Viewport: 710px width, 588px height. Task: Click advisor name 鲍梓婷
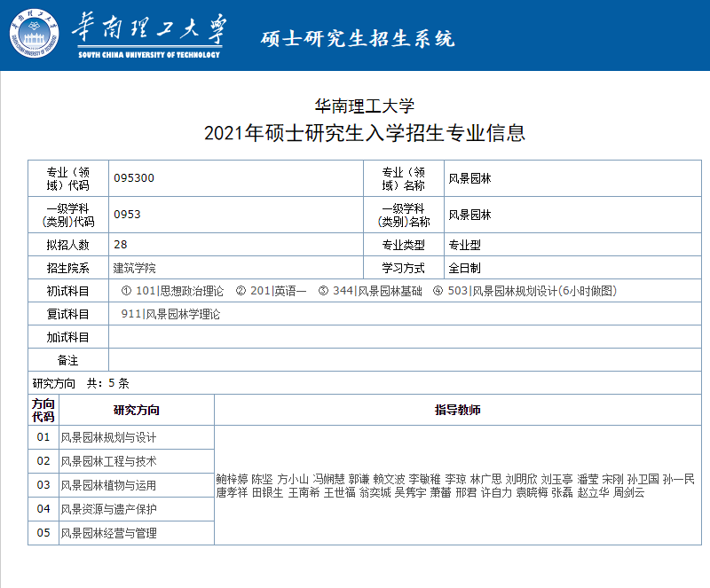point(232,480)
